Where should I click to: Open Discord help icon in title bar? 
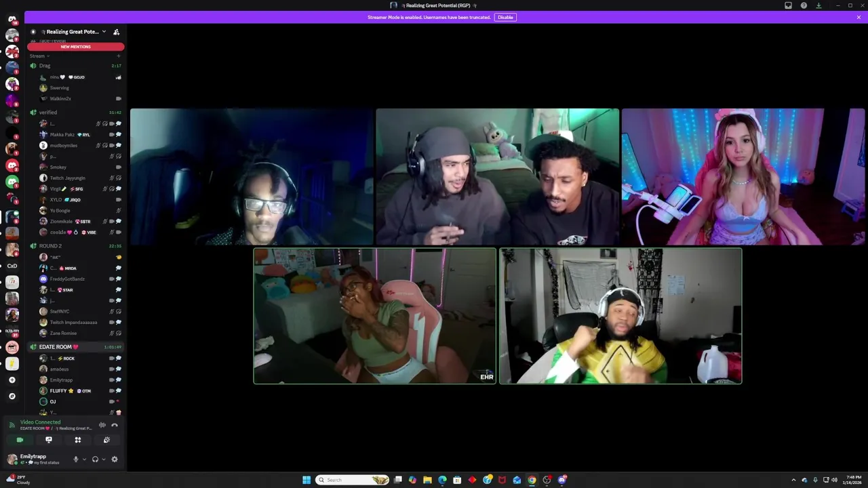pos(804,5)
